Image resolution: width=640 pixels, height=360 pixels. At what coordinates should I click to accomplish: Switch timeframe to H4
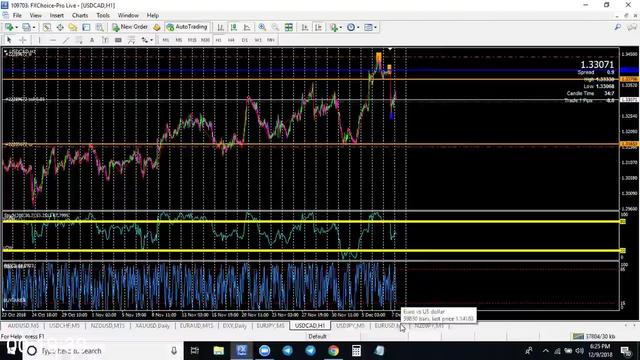(x=231, y=40)
